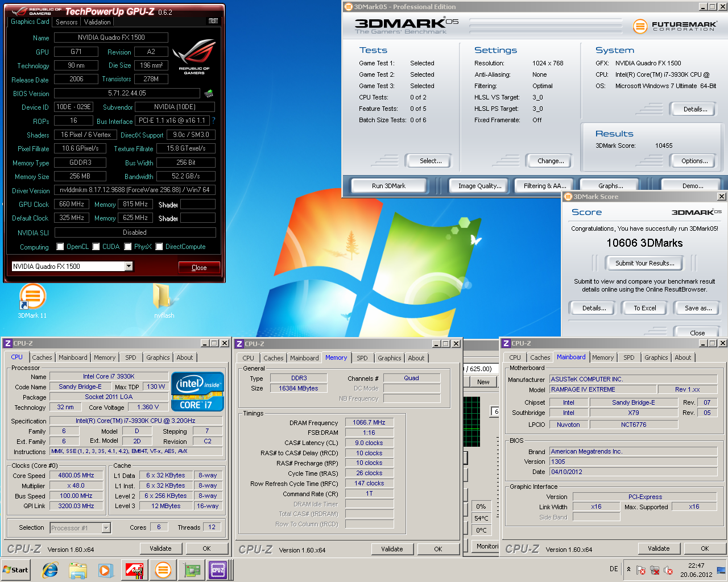Click the 3DMark05 window title icon
This screenshot has height=582, width=728.
click(x=348, y=7)
